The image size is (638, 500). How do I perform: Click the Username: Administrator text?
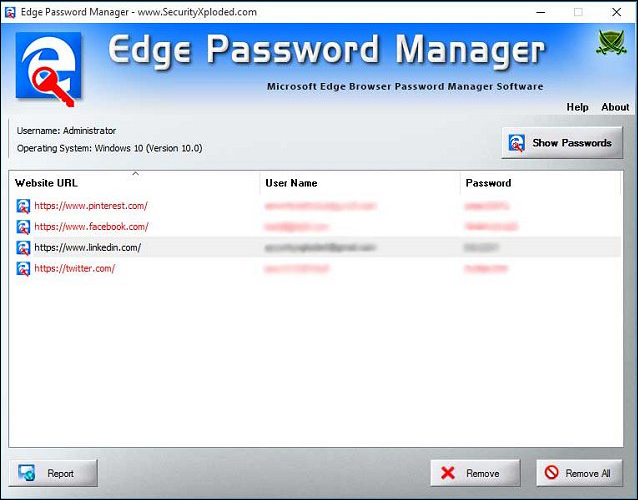click(66, 131)
